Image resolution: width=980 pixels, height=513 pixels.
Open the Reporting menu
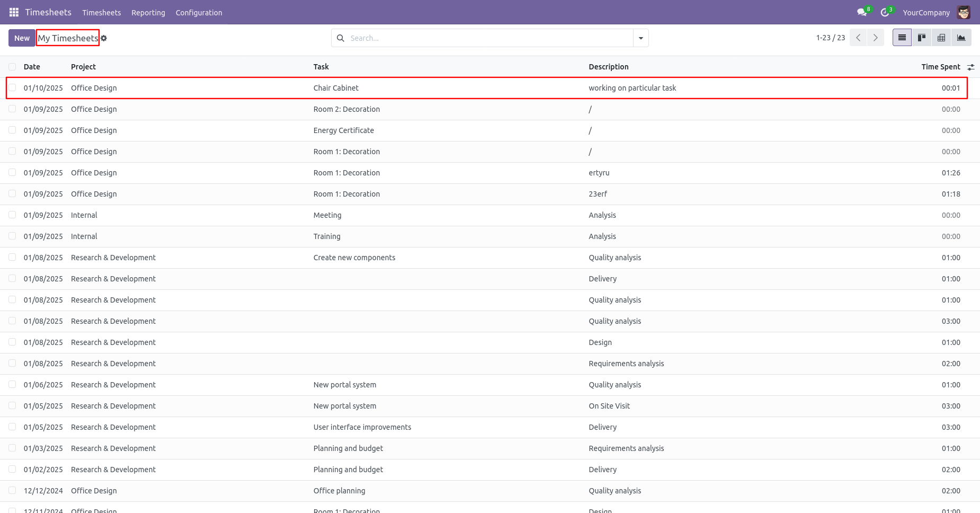[148, 13]
